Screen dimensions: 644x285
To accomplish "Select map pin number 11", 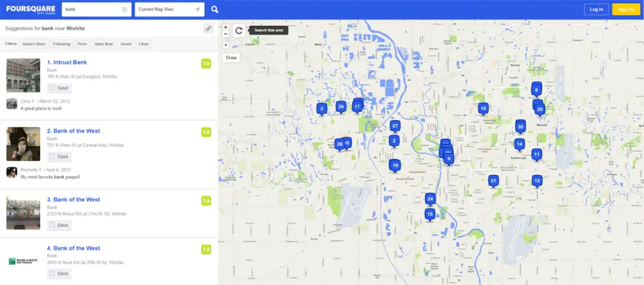I will point(536,155).
